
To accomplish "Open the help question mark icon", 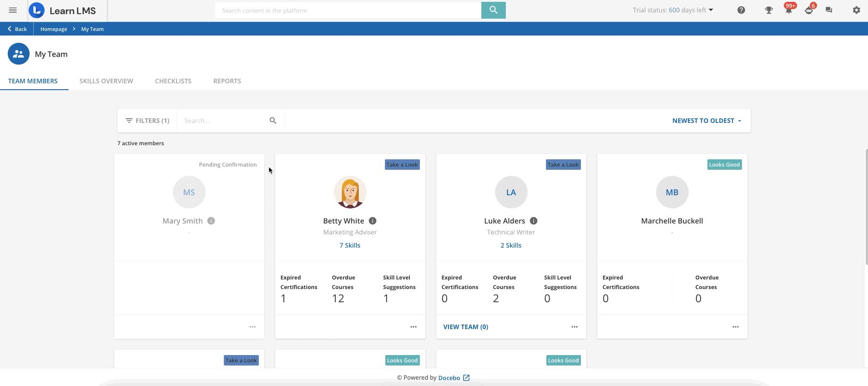I will (x=741, y=10).
